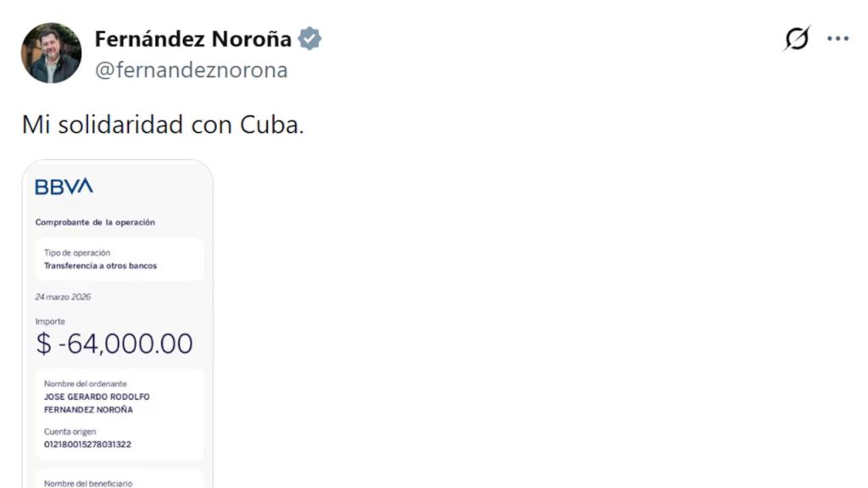
Task: Open the Grok explain-post icon
Action: (797, 39)
